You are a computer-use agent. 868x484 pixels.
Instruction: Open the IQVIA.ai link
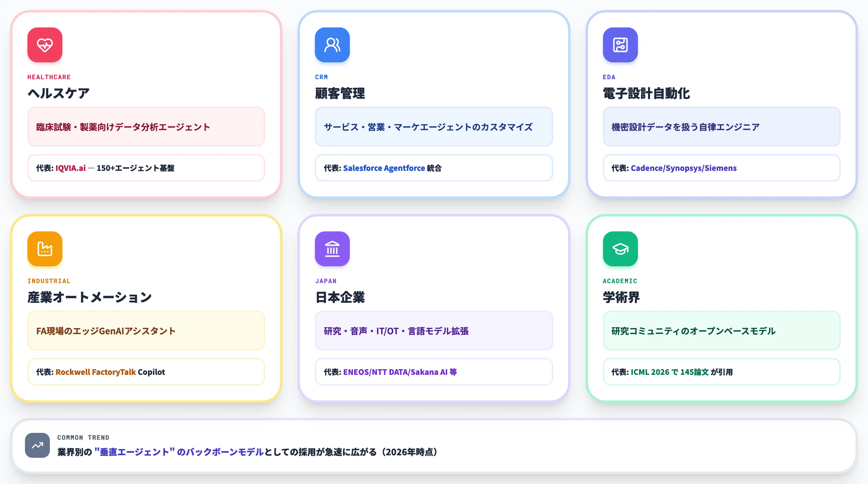(x=70, y=168)
